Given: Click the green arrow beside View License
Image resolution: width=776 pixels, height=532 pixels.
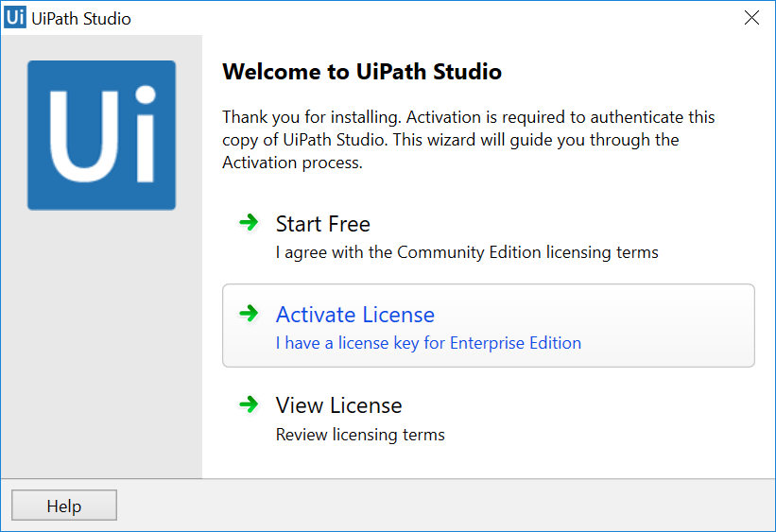Looking at the screenshot, I should [249, 404].
